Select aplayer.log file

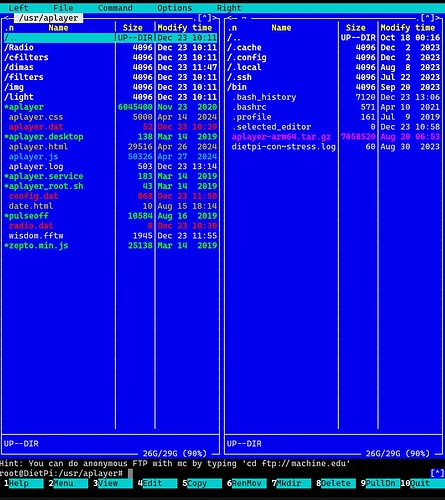tap(110, 166)
